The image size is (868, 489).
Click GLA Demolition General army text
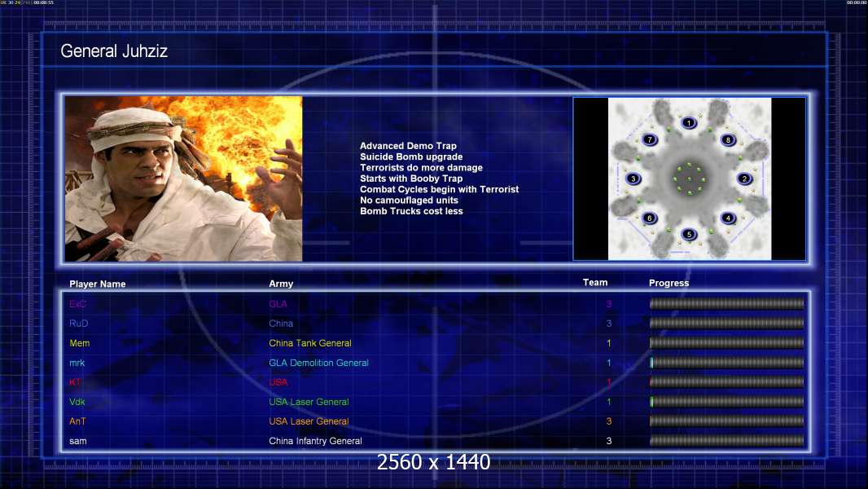click(319, 363)
